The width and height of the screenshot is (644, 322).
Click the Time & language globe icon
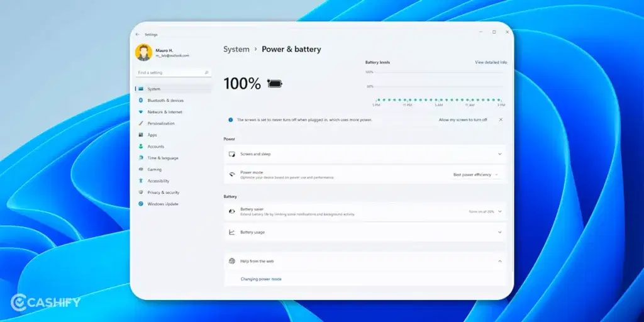[140, 158]
